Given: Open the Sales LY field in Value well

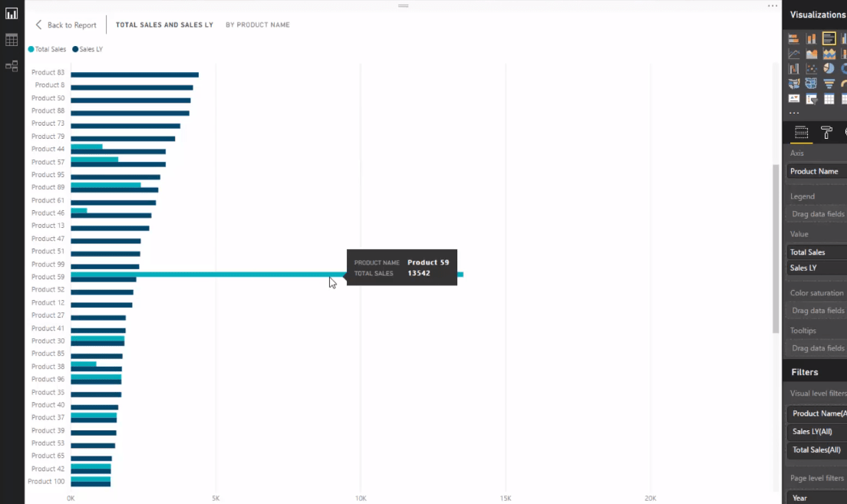Looking at the screenshot, I should pos(817,268).
